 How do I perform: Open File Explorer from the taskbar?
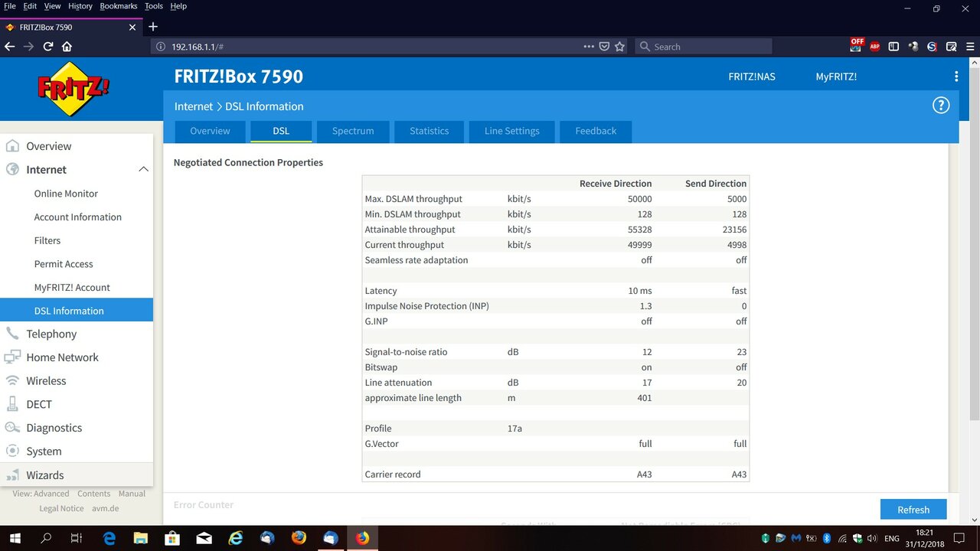point(140,538)
